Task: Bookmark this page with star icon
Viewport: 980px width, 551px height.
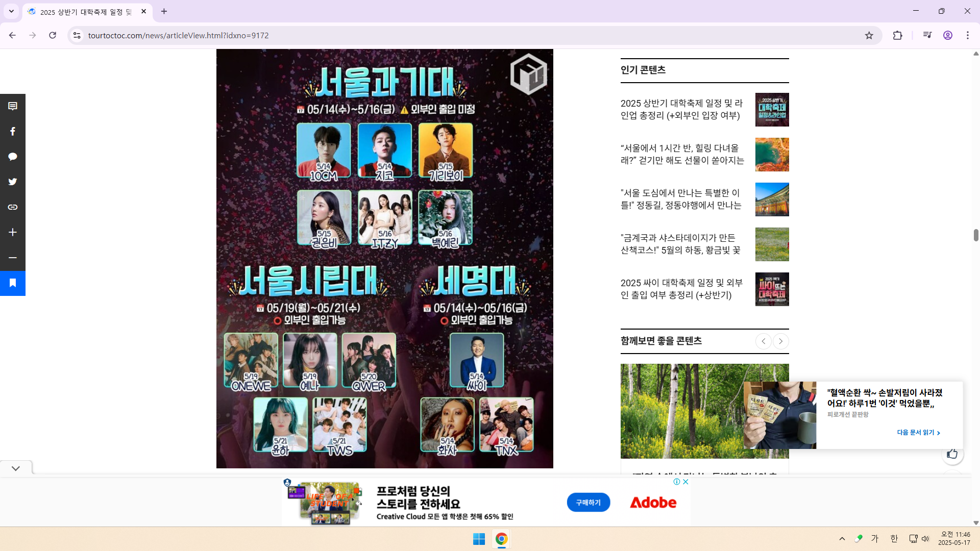Action: tap(869, 35)
